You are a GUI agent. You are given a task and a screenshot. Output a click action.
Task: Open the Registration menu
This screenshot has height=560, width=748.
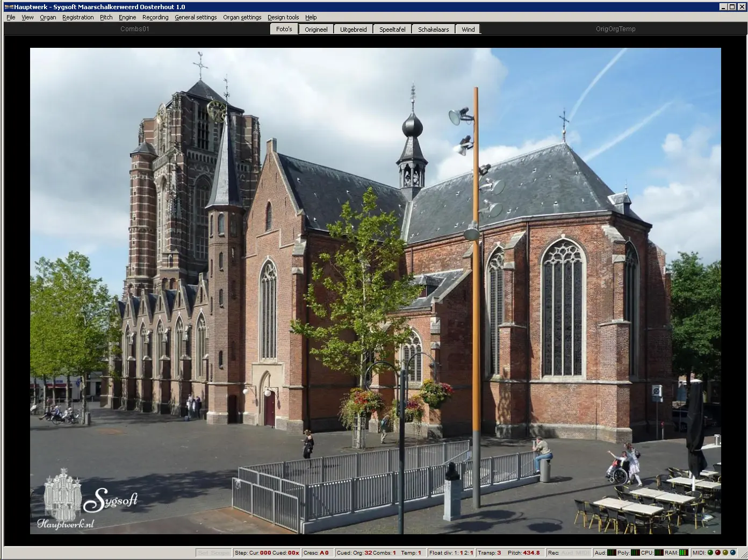[x=78, y=17]
